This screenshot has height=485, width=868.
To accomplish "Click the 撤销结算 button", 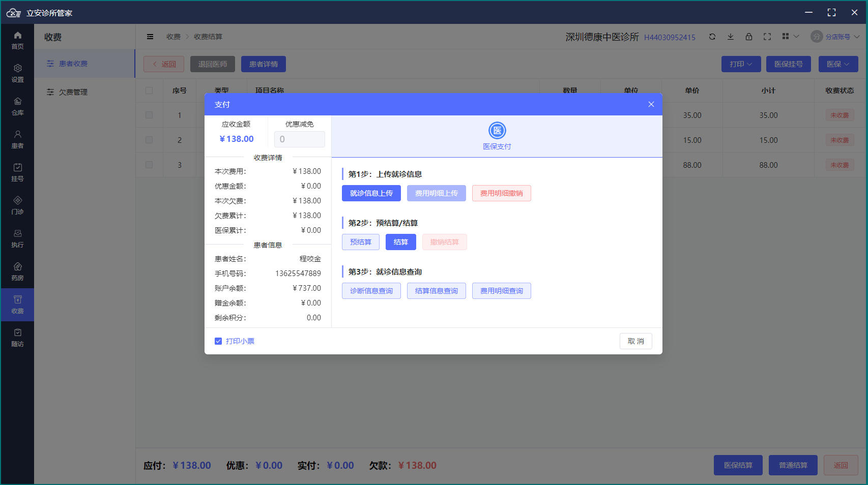I will [445, 242].
